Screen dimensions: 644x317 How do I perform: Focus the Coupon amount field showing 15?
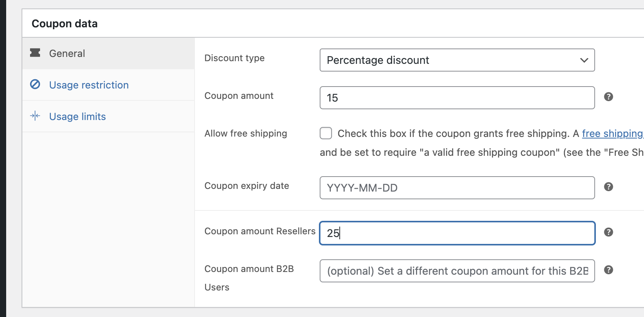457,98
